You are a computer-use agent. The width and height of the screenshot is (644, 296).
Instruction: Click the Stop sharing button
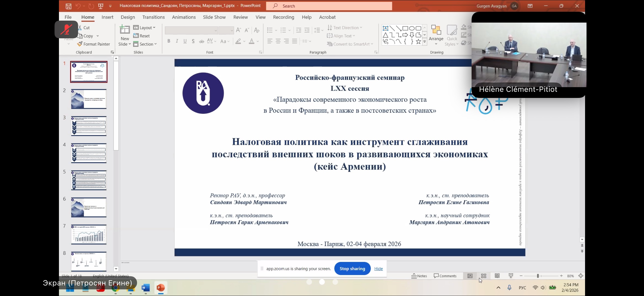pyautogui.click(x=352, y=269)
